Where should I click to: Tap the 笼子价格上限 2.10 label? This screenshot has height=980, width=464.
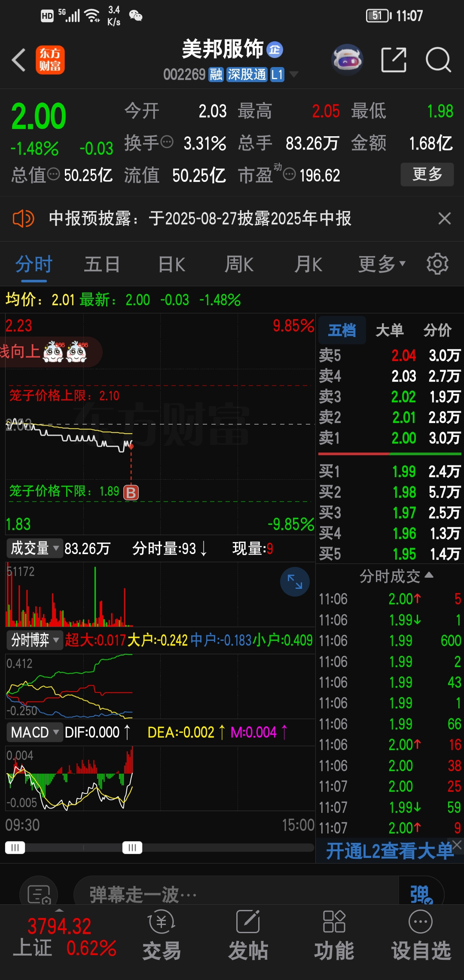pyautogui.click(x=64, y=395)
